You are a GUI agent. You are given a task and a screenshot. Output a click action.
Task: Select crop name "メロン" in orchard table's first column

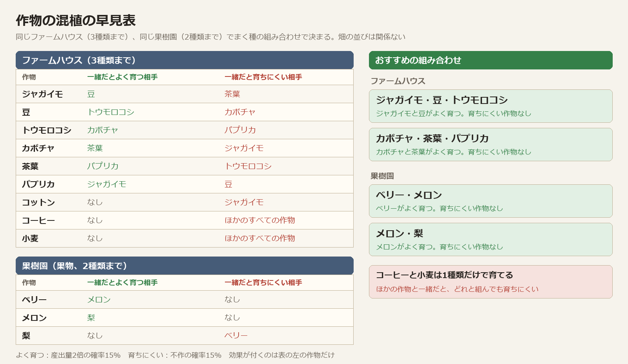pos(35,318)
